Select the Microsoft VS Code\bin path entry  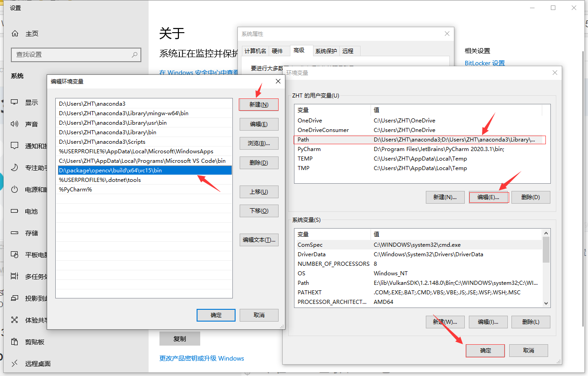[145, 161]
